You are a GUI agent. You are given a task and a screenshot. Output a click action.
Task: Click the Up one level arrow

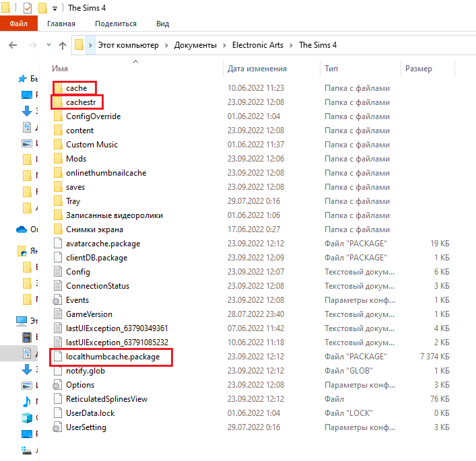[63, 46]
